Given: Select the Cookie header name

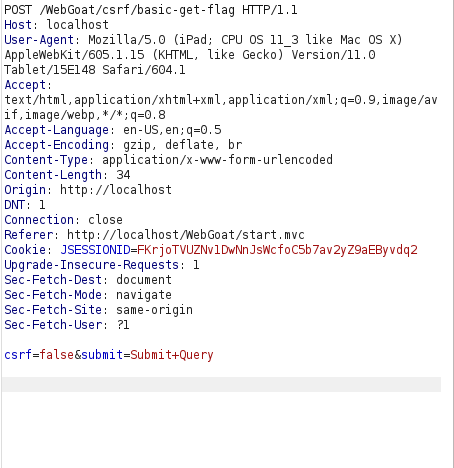Looking at the screenshot, I should (x=25, y=250).
